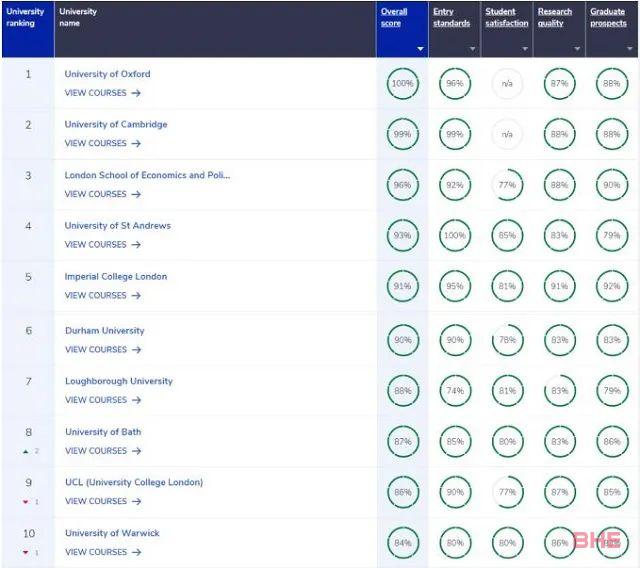Click Bath's up-arrow rank change indicator
Image resolution: width=640 pixels, height=568 pixels.
[26, 451]
